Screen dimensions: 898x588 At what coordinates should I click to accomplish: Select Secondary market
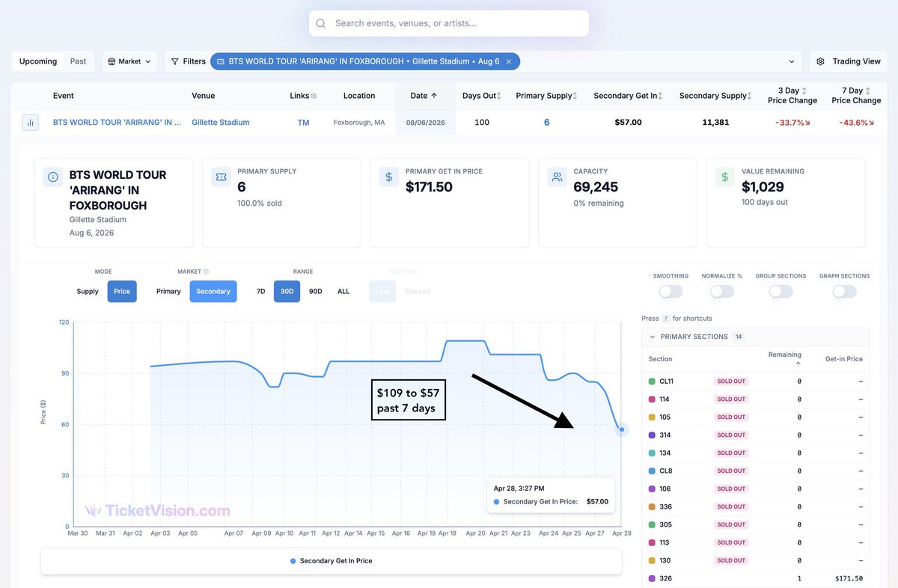point(213,291)
